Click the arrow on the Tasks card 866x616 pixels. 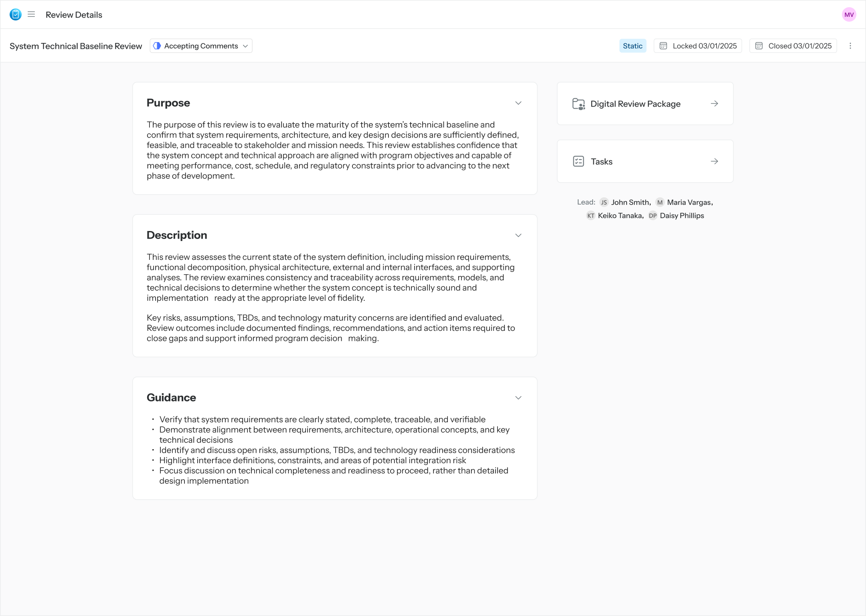click(x=714, y=161)
